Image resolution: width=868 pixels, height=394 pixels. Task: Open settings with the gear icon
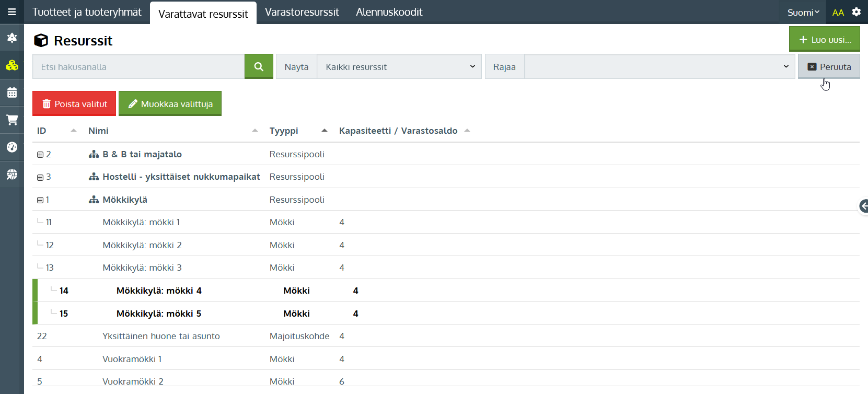click(856, 12)
